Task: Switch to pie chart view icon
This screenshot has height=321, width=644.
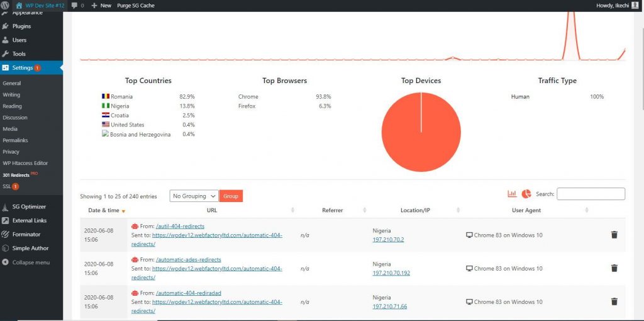Action: pos(526,194)
